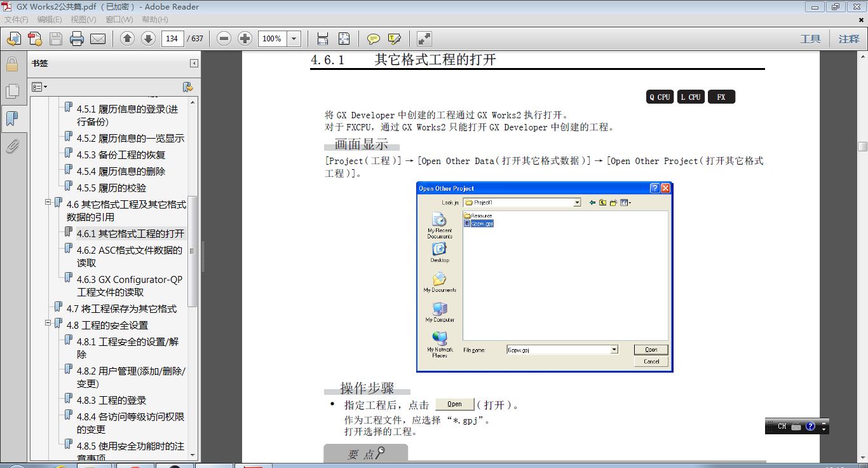This screenshot has width=868, height=468.
Task: Click the Print file icon
Action: pos(77,39)
